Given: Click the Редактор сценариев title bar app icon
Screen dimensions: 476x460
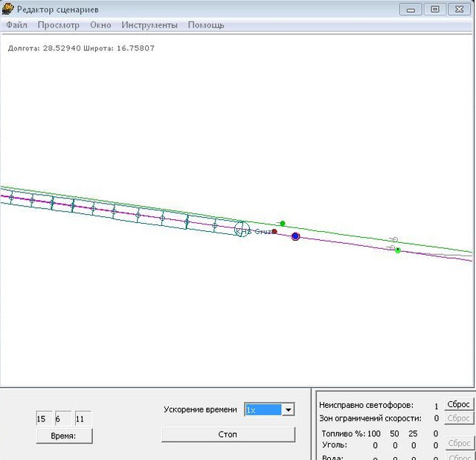Looking at the screenshot, I should click(7, 9).
